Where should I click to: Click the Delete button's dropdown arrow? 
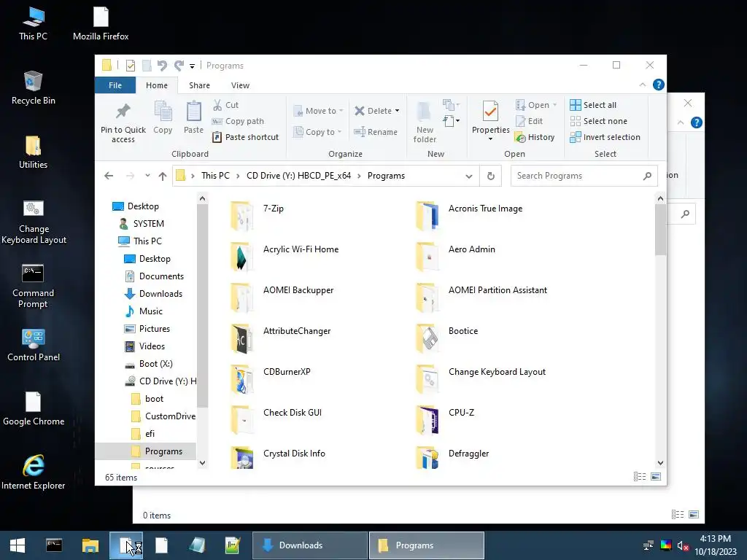point(397,111)
